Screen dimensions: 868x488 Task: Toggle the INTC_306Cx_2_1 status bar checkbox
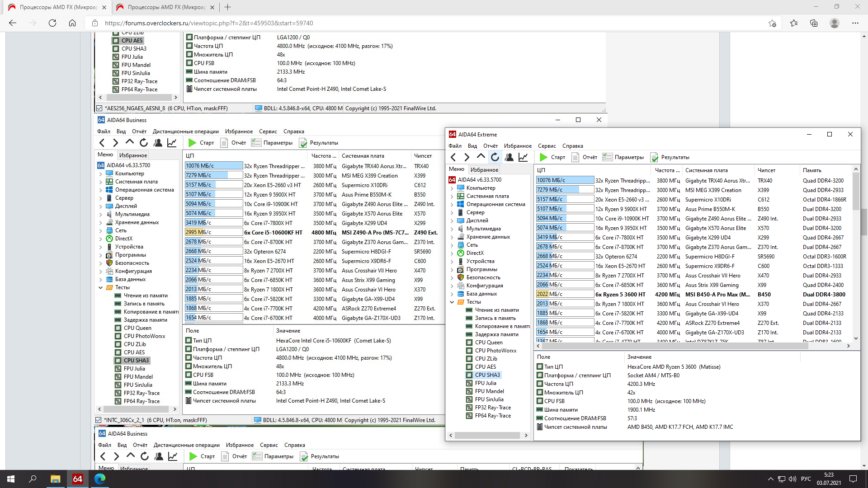click(x=99, y=420)
